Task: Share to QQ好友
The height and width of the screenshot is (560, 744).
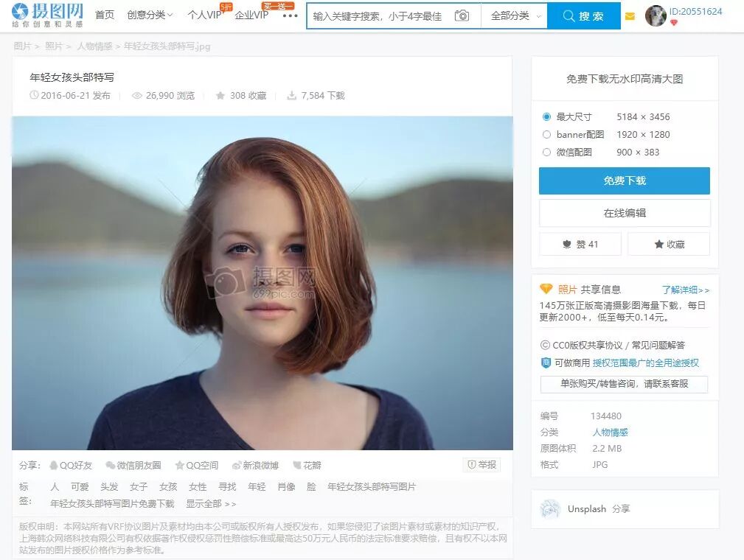Action: 72,466
